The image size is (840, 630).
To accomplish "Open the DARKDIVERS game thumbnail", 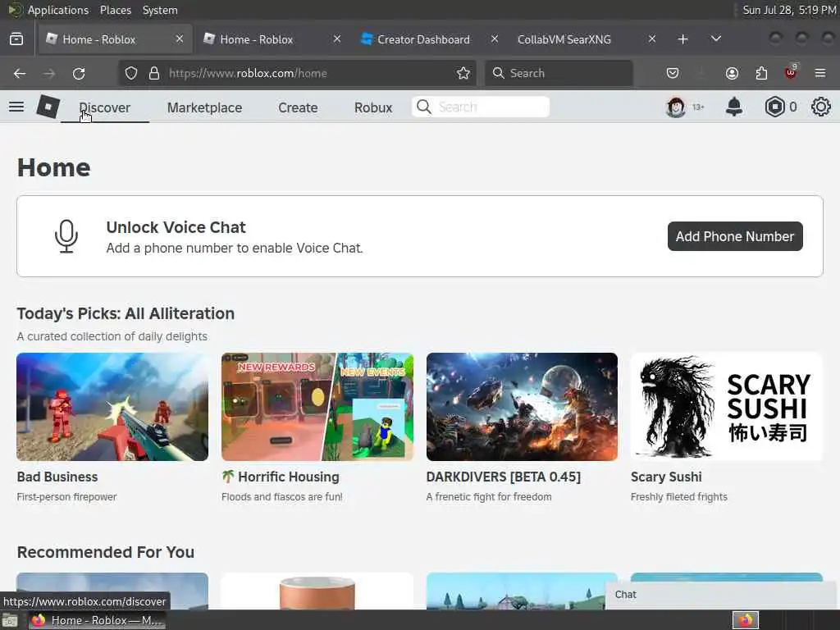I will (x=522, y=407).
